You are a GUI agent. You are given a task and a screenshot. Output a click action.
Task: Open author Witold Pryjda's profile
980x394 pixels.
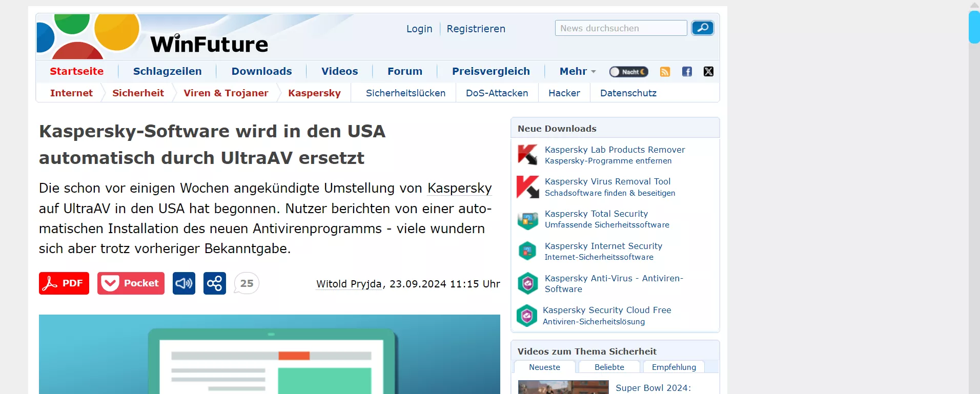[x=349, y=284]
